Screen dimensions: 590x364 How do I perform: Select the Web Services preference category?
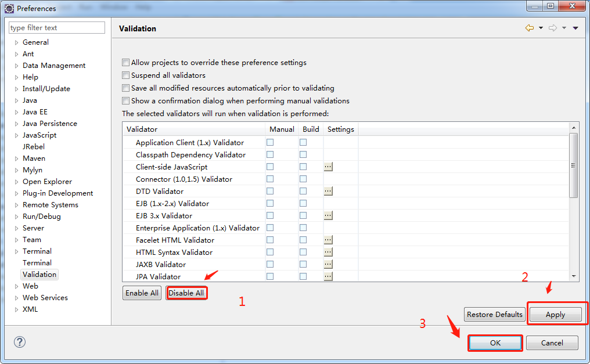(45, 298)
